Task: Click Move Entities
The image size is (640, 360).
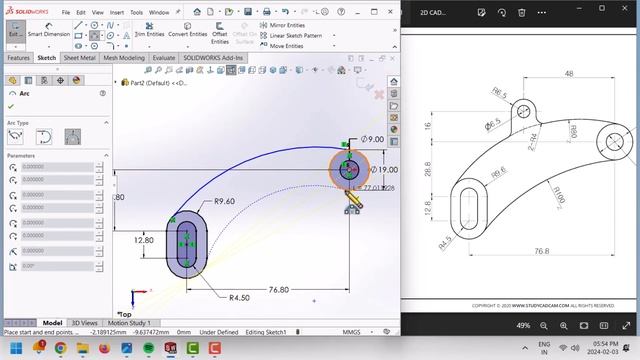Action: point(282,46)
